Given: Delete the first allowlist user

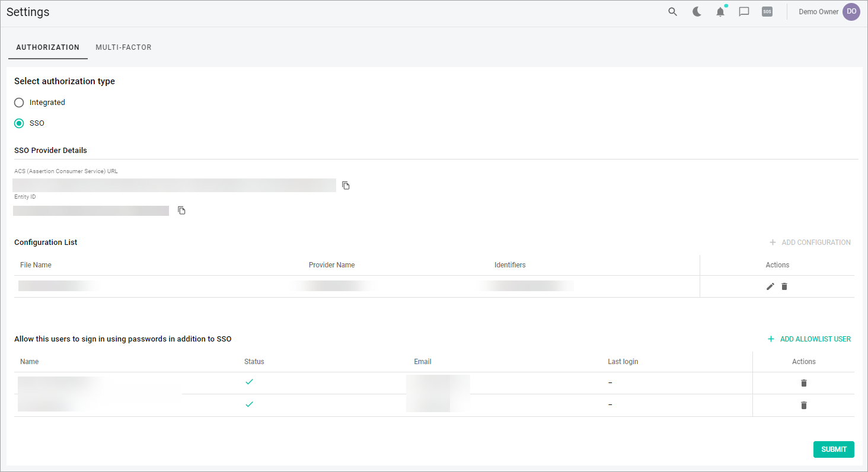Looking at the screenshot, I should 804,383.
